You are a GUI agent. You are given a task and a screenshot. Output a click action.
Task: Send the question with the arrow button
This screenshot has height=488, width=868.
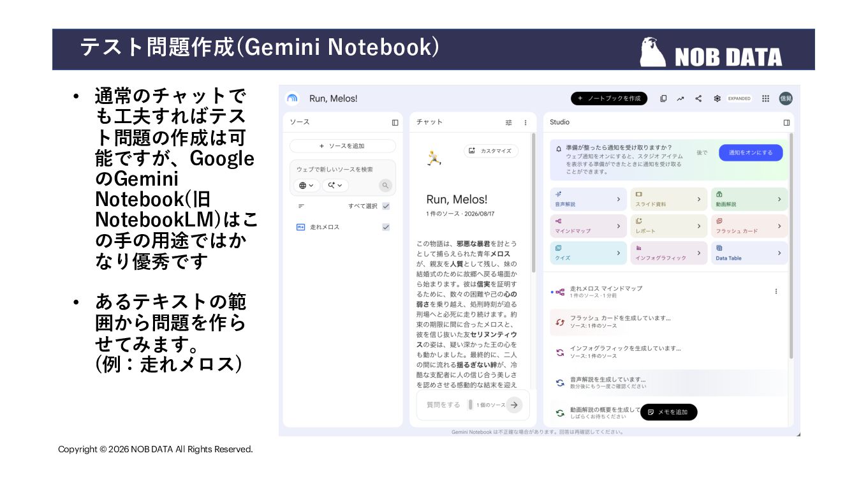click(514, 404)
